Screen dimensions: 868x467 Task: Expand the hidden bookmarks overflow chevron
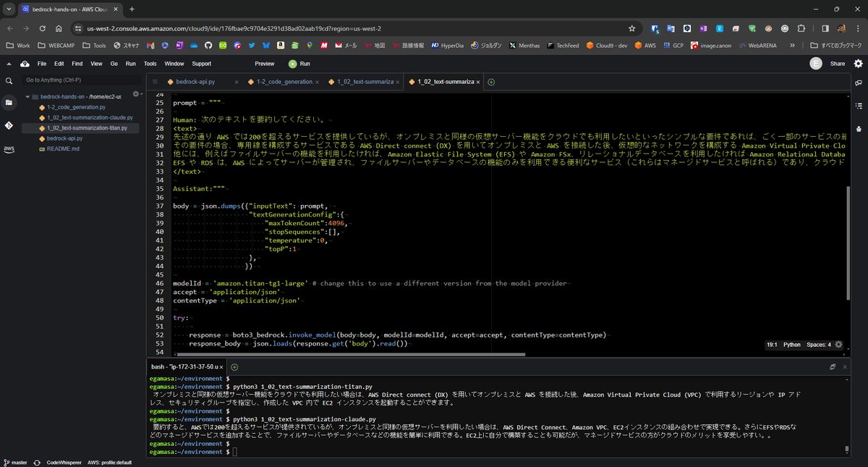point(793,45)
